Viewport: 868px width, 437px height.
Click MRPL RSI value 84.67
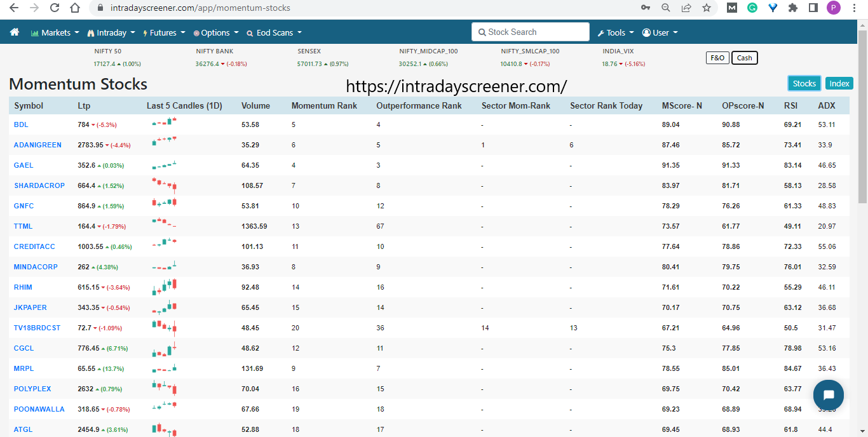click(793, 368)
